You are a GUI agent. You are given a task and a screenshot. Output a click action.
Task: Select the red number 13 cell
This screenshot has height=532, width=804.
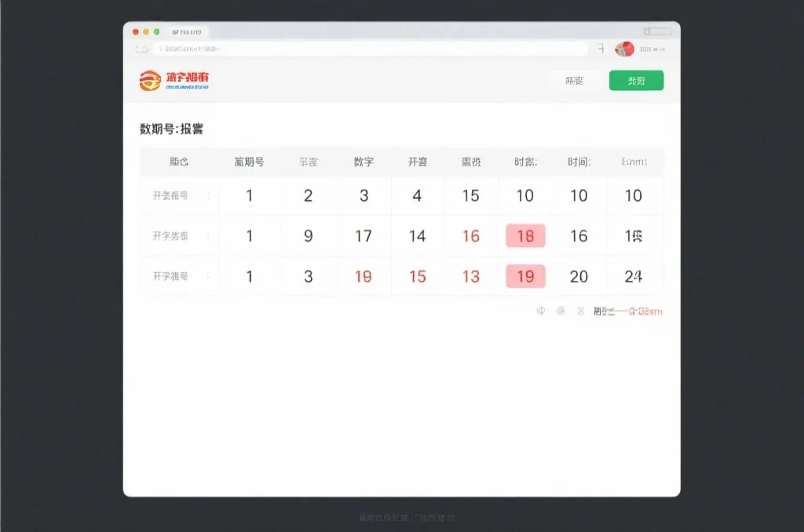pos(470,276)
